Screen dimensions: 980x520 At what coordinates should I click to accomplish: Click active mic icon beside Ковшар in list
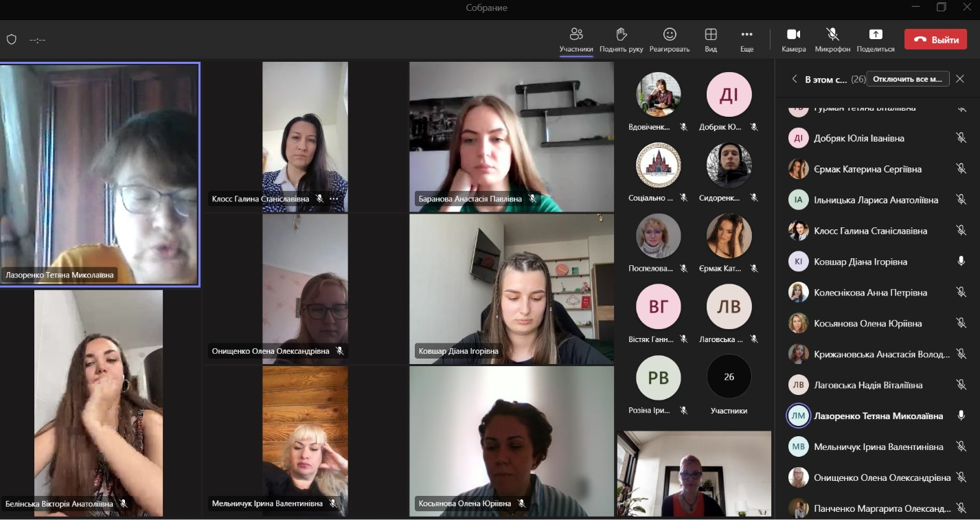click(961, 262)
